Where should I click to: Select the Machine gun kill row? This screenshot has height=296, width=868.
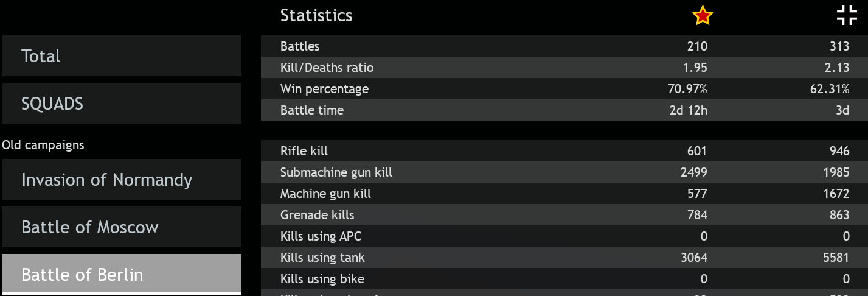point(564,193)
